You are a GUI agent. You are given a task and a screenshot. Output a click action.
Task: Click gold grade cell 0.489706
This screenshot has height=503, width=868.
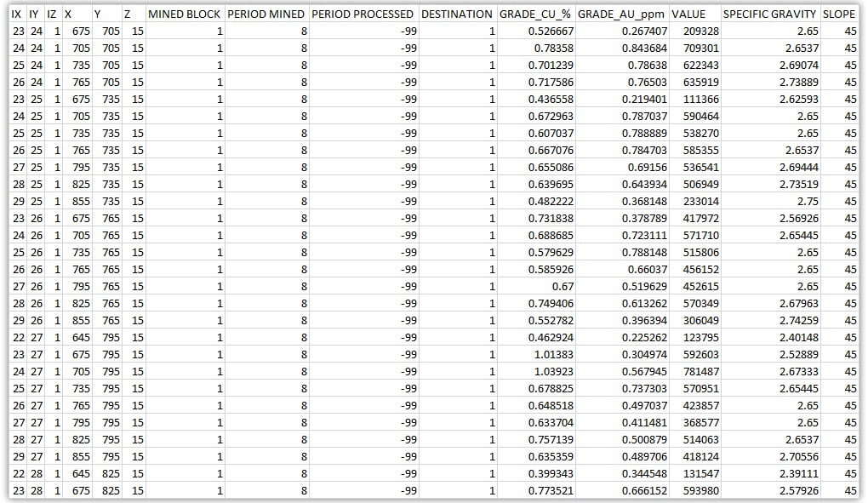[622, 457]
